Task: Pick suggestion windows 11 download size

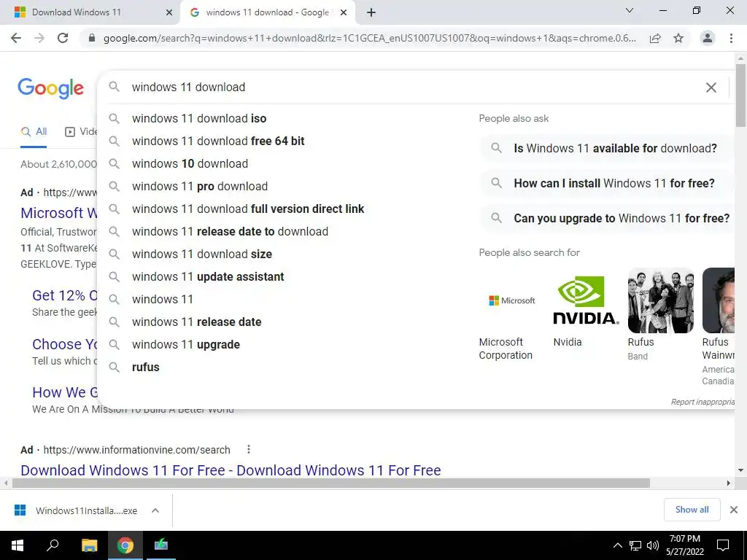Action: point(202,254)
